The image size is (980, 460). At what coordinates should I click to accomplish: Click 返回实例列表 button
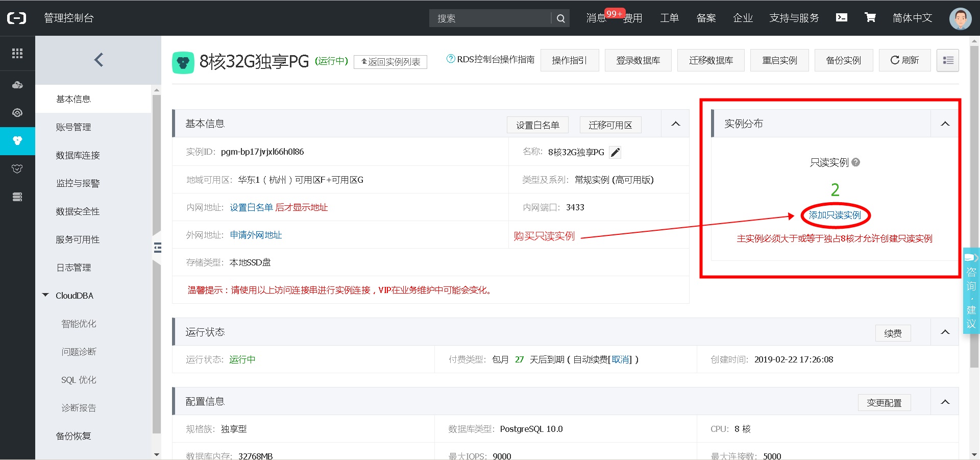[390, 62]
